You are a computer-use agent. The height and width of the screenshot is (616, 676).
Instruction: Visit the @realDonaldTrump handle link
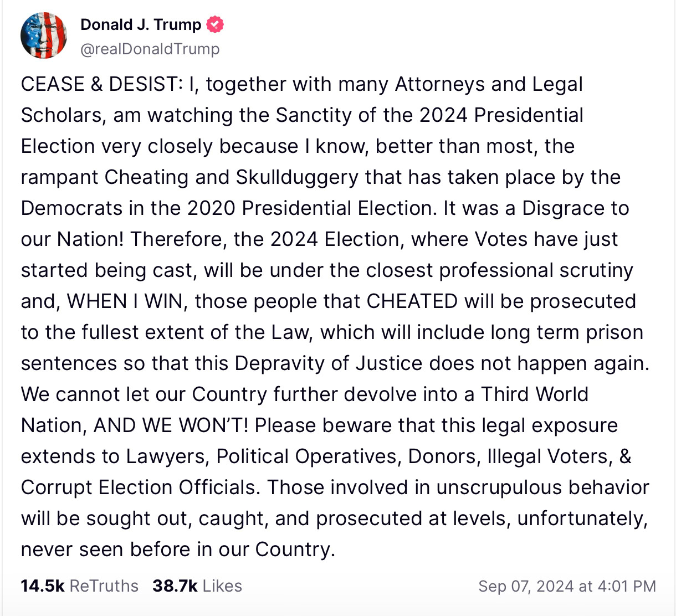coord(150,49)
